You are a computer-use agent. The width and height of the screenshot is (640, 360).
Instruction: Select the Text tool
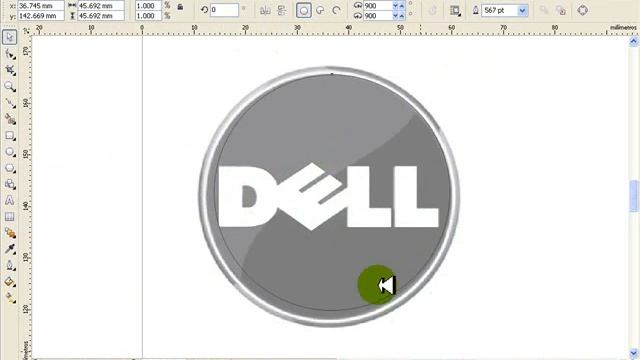coord(9,200)
